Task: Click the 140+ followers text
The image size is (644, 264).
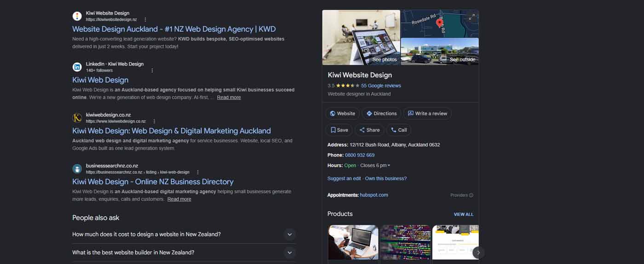Action: (99, 70)
